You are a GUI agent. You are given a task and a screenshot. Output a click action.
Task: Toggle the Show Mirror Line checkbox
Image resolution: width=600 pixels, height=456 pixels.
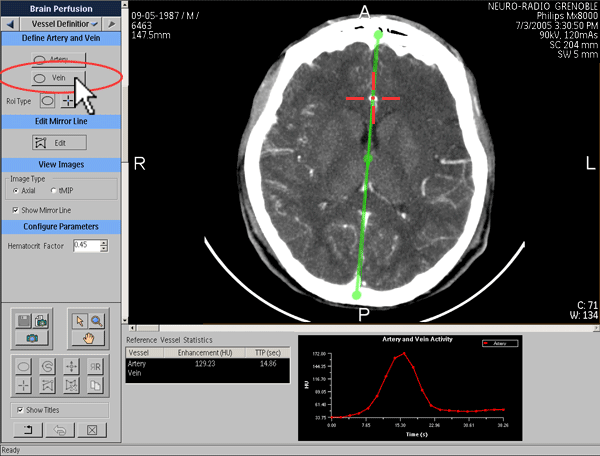15,210
